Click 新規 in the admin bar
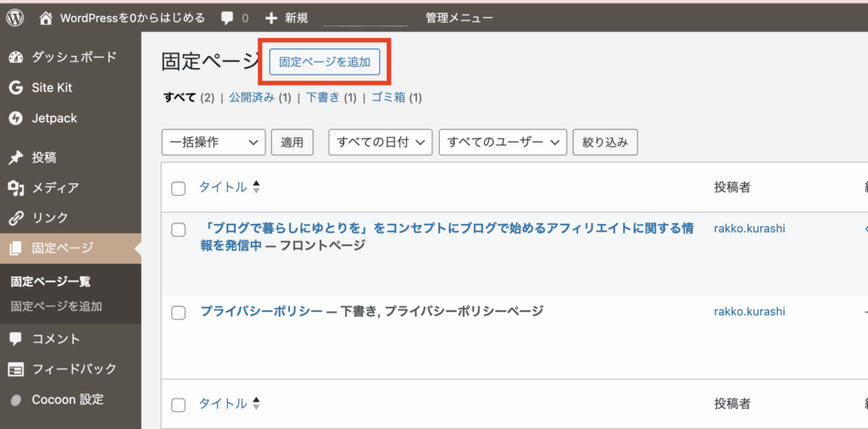This screenshot has width=868, height=429. [x=296, y=19]
